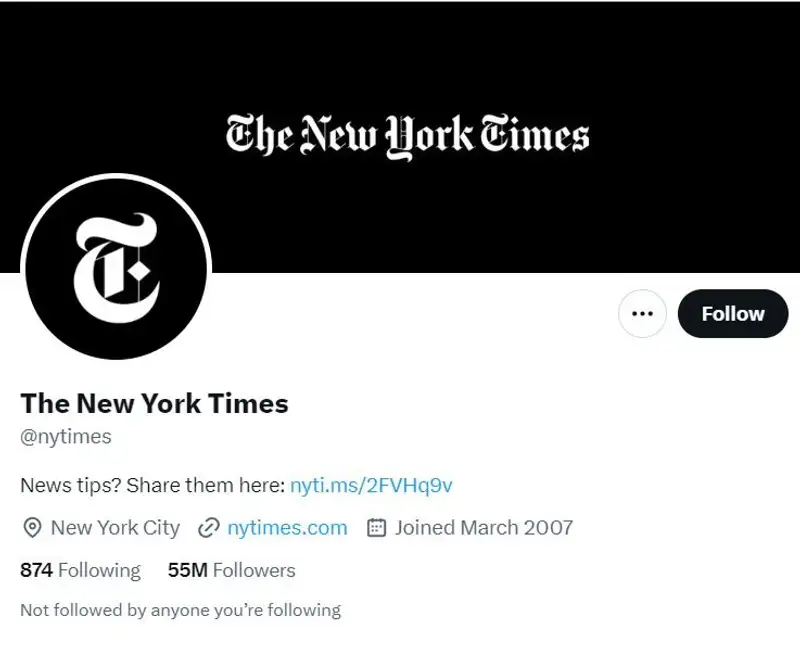This screenshot has height=655, width=800.
Task: View the 55M Followers list
Action: [x=232, y=571]
